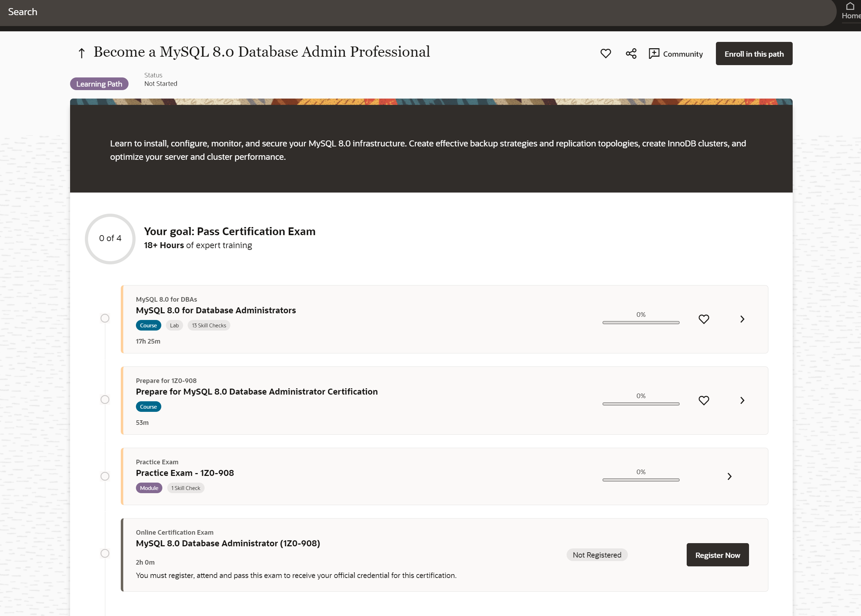Click Register Now for the certification exam
This screenshot has height=616, width=861.
[717, 555]
